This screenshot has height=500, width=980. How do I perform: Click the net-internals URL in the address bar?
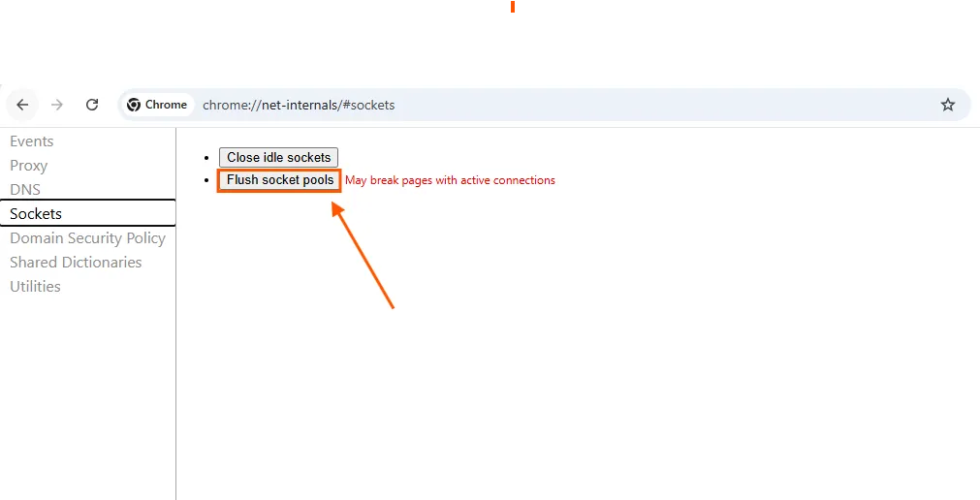pos(299,105)
